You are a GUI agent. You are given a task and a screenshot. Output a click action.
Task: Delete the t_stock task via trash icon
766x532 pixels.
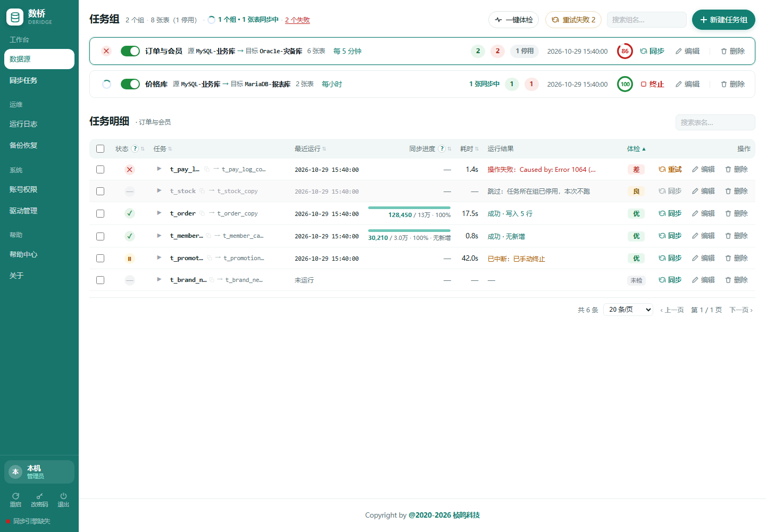(x=736, y=191)
